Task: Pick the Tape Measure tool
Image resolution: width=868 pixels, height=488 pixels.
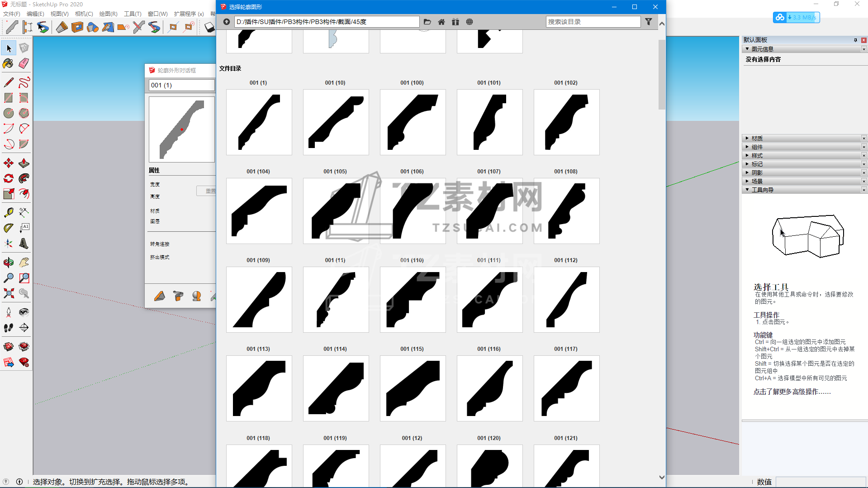Action: click(x=9, y=212)
